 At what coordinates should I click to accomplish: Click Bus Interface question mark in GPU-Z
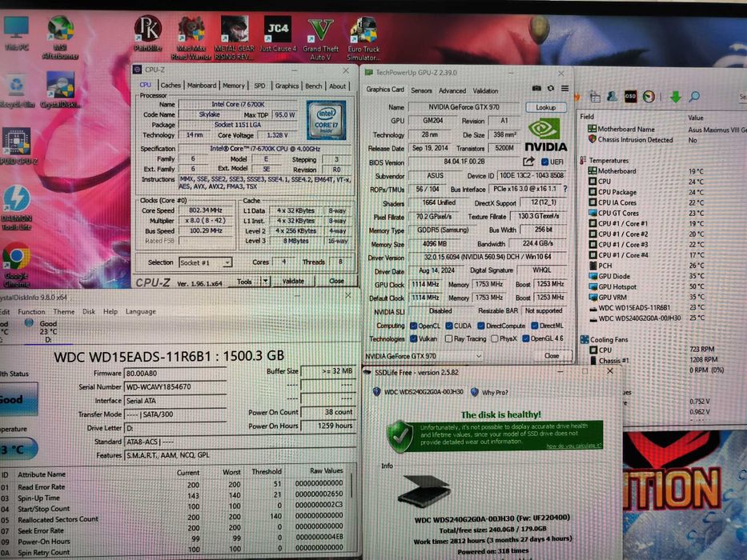[565, 189]
